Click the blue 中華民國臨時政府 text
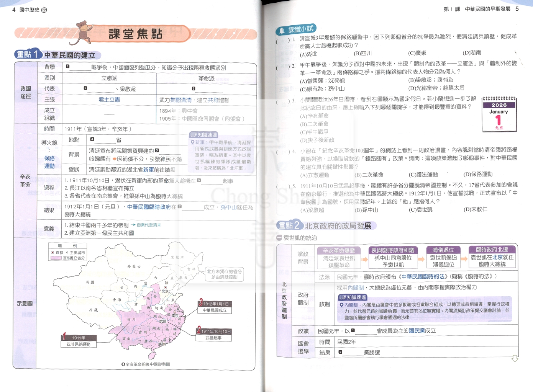The image size is (533, 392). tap(149, 207)
